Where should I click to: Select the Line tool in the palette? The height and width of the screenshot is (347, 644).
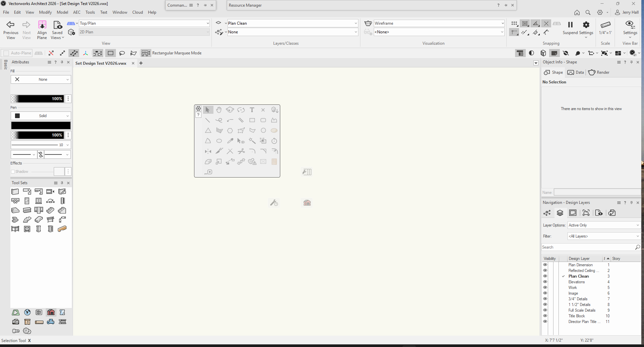tap(208, 120)
